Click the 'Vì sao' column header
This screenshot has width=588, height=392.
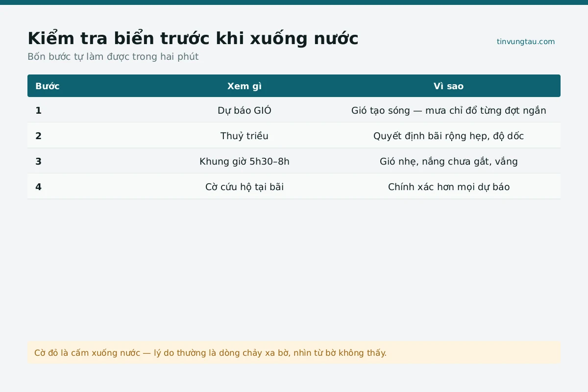point(448,86)
